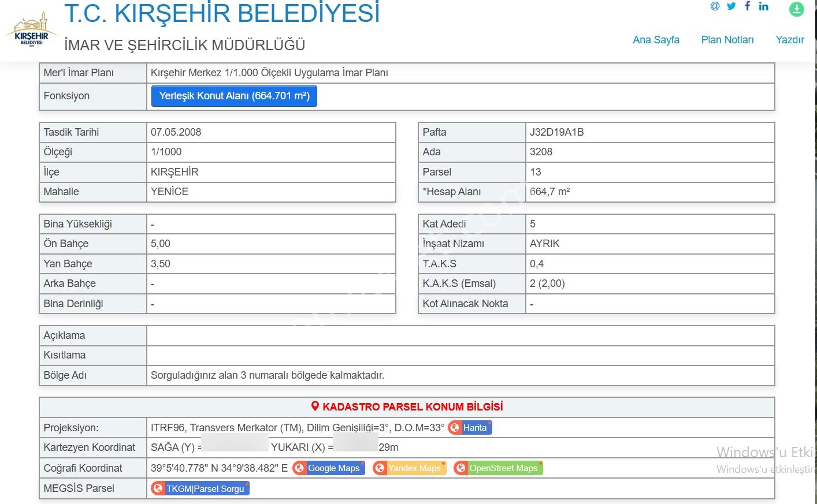Screen dimensions: 817x504
Task: Select the plan name Kırşehir Merkez 1/1.000 text
Action: [269, 73]
